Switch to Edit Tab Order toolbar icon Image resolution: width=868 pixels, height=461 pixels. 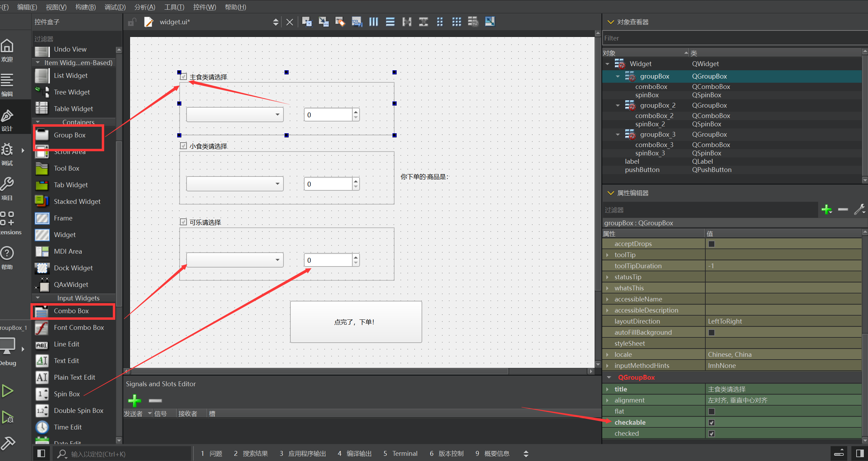(x=357, y=22)
